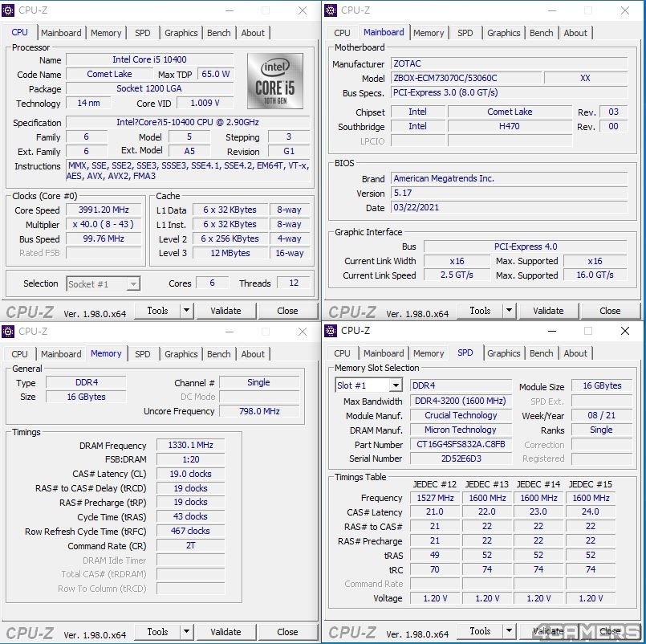Click the DRAM frequency value '1330.1 MHz'
This screenshot has height=644, width=646.
(191, 445)
